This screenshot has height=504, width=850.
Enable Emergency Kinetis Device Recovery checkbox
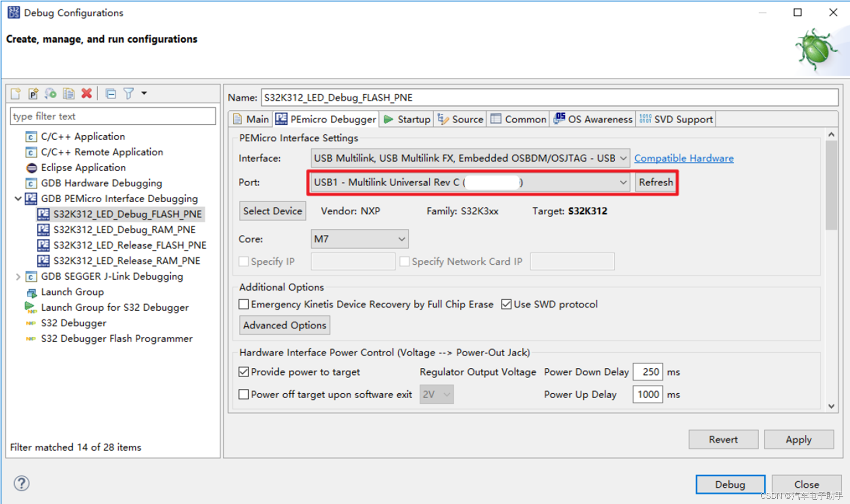(x=244, y=304)
